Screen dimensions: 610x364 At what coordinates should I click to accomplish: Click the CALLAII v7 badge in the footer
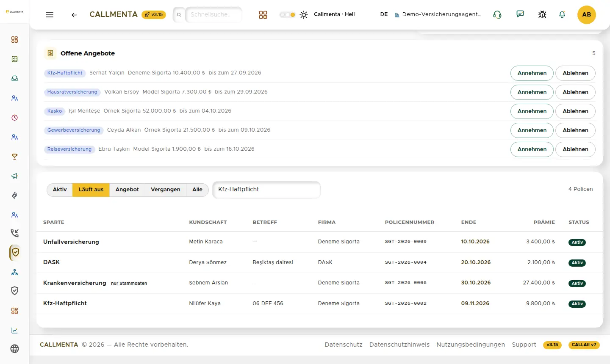584,345
